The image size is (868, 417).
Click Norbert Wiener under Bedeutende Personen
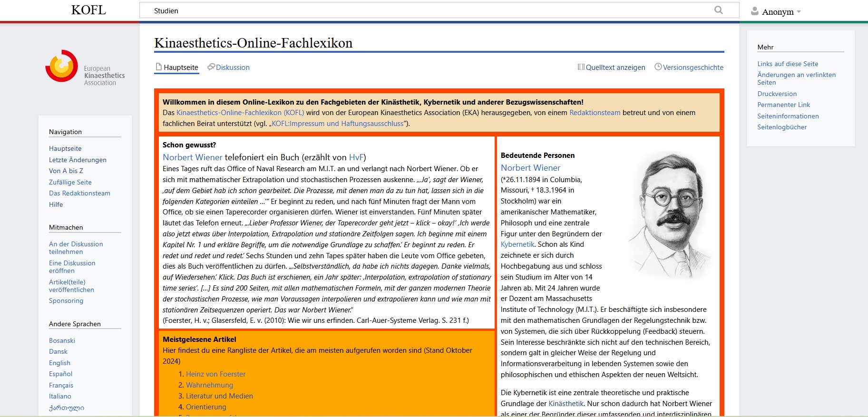pos(530,168)
